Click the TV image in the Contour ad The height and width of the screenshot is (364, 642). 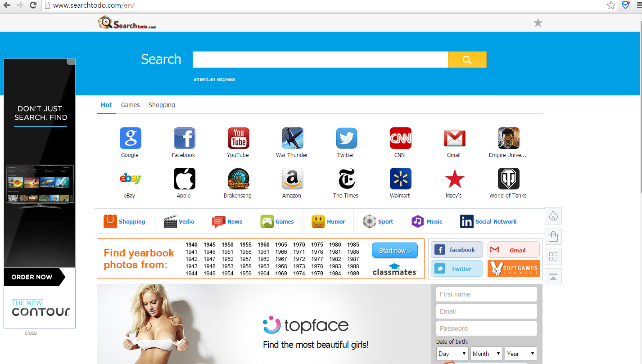pos(40,187)
